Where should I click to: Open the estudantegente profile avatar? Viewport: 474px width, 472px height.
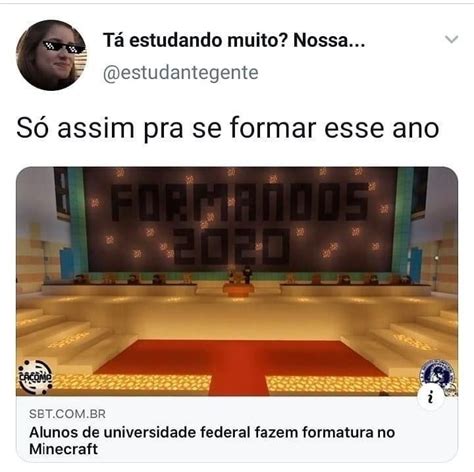click(x=51, y=55)
